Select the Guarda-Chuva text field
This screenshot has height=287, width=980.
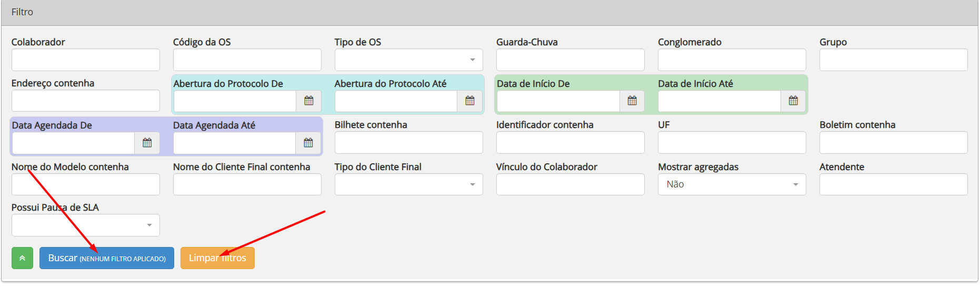click(570, 60)
